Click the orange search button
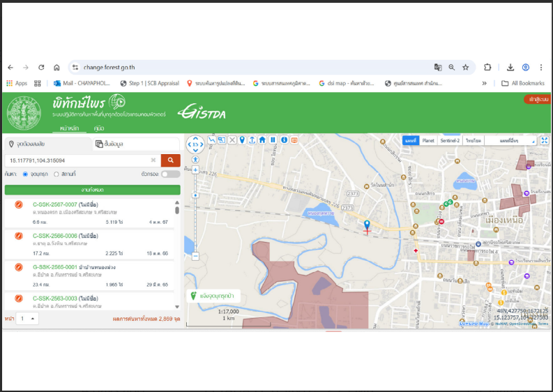Viewport: 553px width, 392px height. pos(171,160)
